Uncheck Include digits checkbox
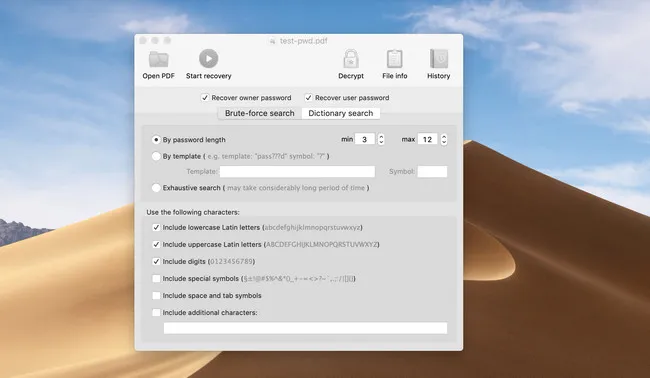The width and height of the screenshot is (650, 378). 156,262
